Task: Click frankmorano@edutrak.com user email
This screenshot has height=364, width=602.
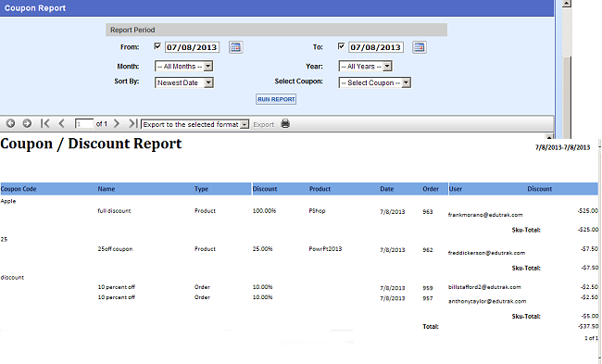Action: click(485, 215)
